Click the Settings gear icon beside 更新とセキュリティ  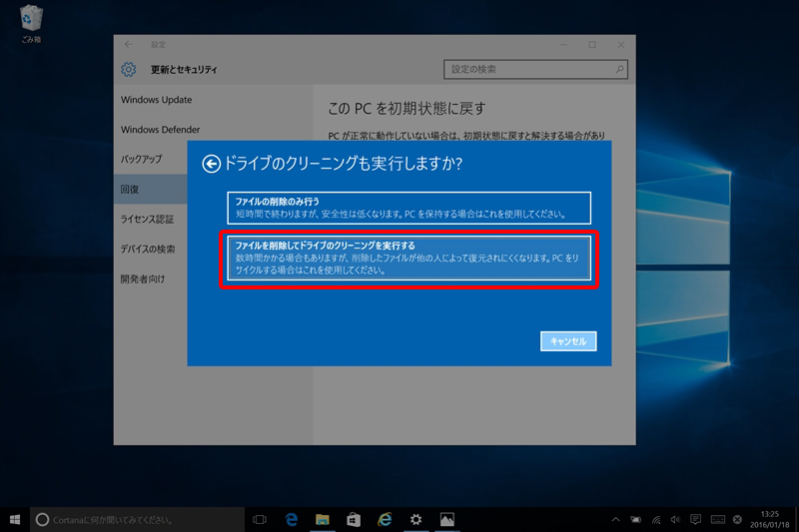pos(129,69)
